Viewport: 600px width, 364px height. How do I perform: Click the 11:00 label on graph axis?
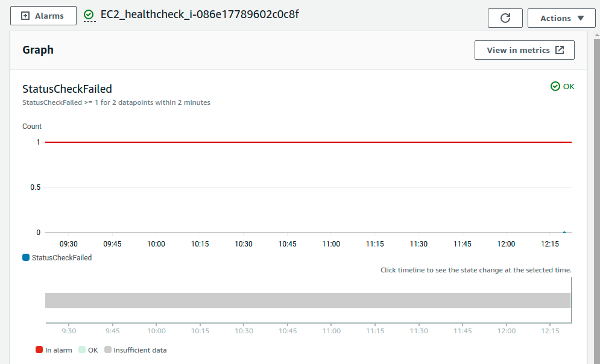331,244
